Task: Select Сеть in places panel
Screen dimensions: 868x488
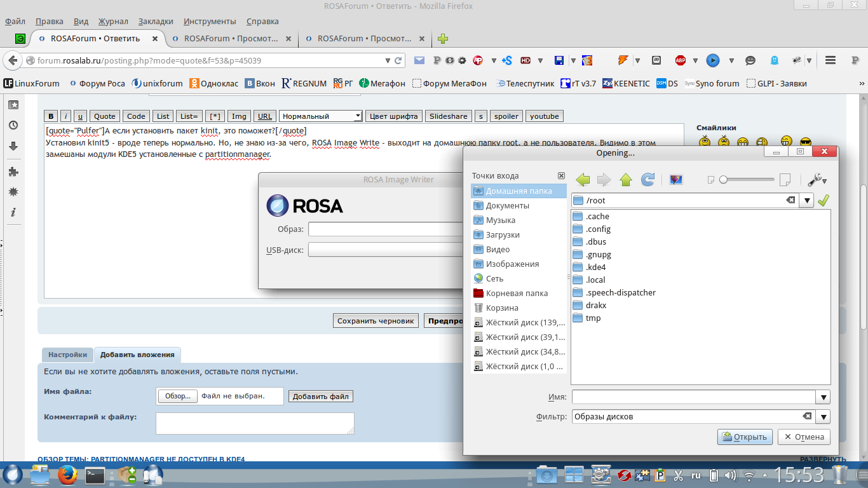Action: click(519, 278)
